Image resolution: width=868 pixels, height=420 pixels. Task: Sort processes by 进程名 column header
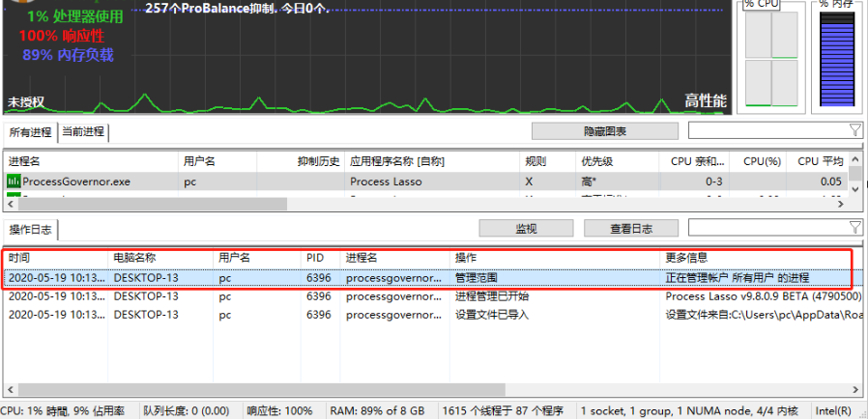pos(90,162)
